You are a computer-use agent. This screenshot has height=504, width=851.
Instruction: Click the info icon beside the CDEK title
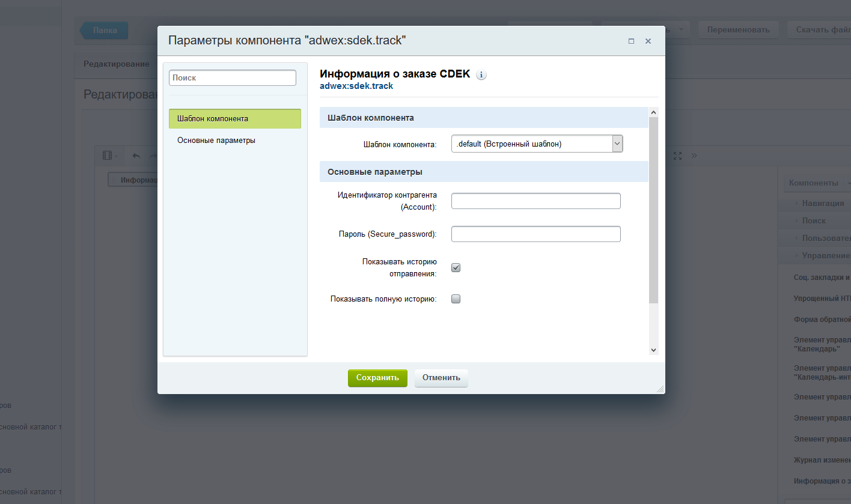[x=481, y=75]
